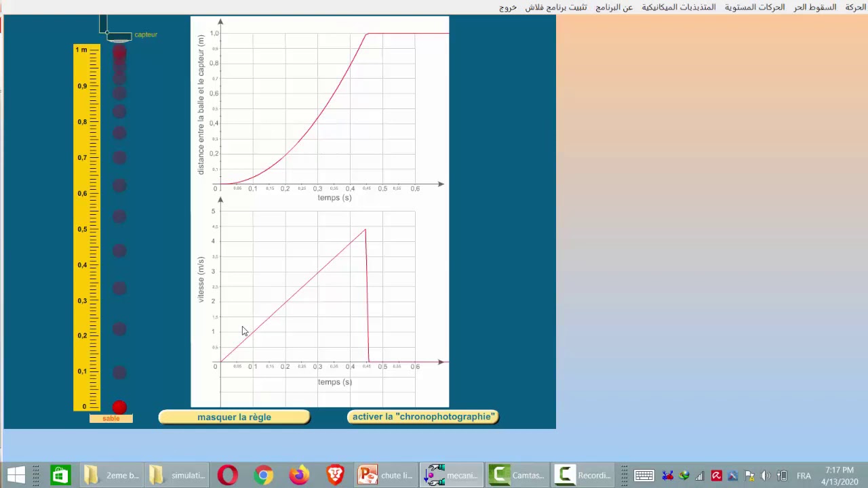Switch to the "simulati..." folder window

click(x=178, y=475)
